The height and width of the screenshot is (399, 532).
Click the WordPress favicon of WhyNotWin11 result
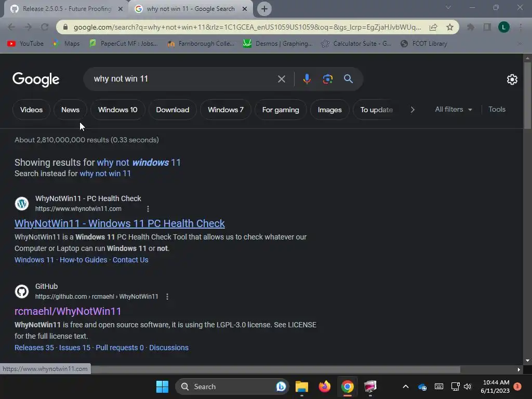pos(22,204)
